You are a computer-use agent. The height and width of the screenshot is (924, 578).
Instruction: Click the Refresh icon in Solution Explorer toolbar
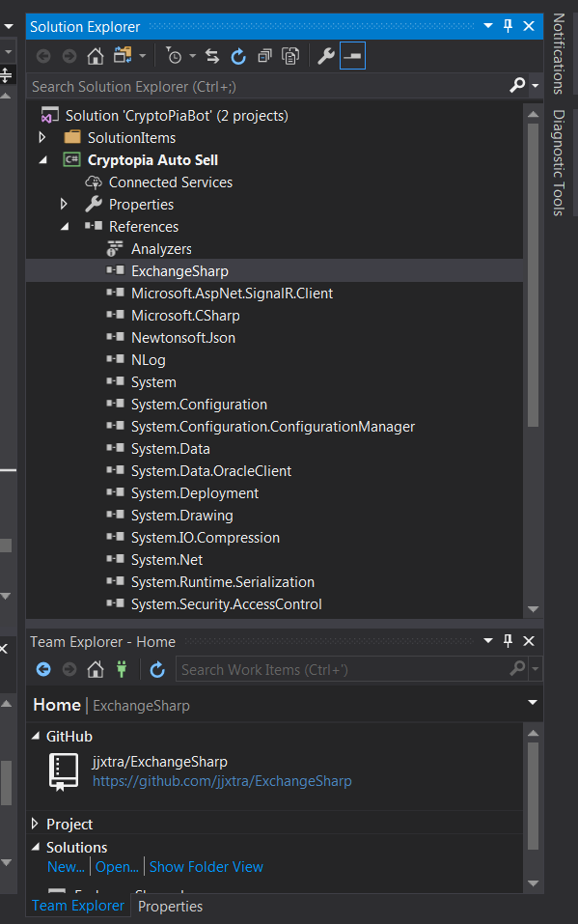click(x=237, y=55)
